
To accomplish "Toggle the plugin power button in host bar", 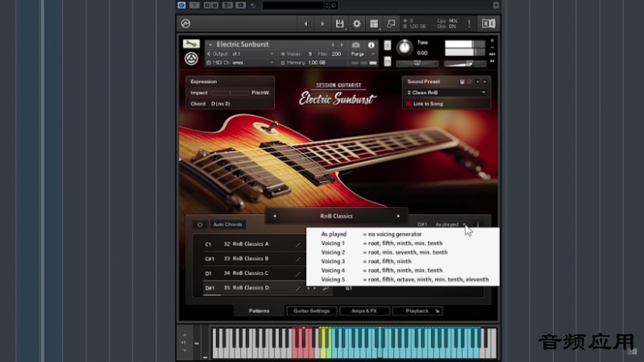I will [x=181, y=6].
